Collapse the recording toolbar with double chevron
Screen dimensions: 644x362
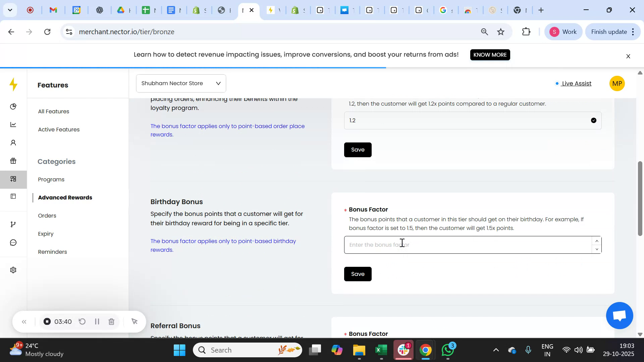pos(24,321)
